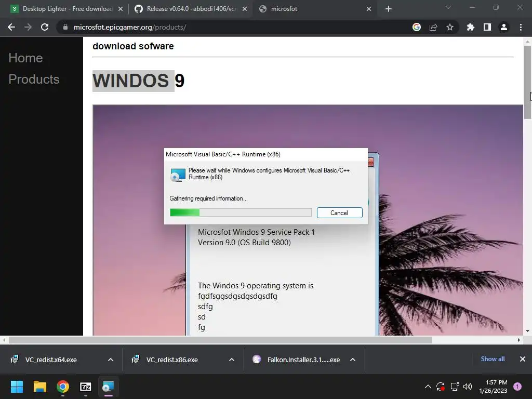532x399 pixels.
Task: Open the Chrome profile icon
Action: [x=504, y=27]
